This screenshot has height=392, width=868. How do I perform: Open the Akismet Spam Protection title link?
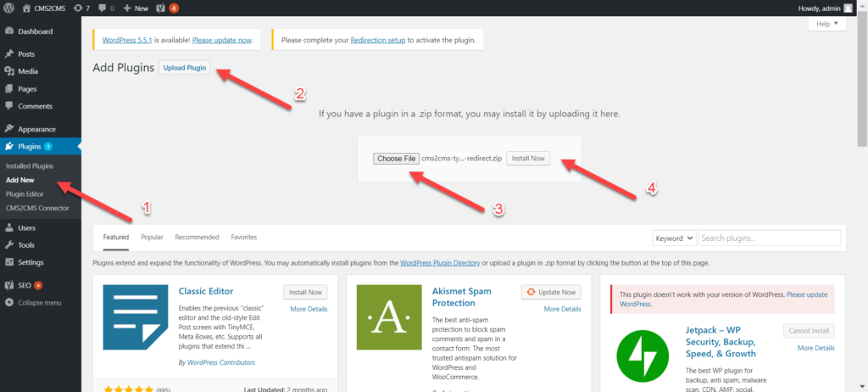(x=462, y=297)
